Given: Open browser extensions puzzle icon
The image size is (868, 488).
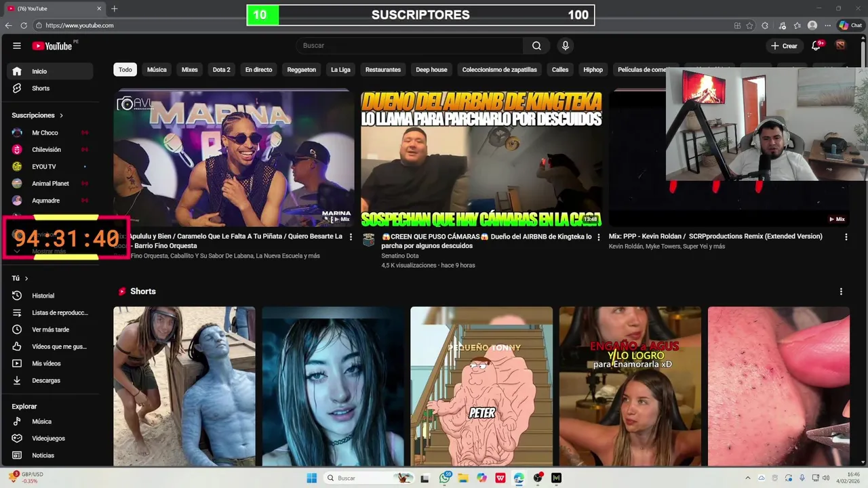Looking at the screenshot, I should 765,25.
